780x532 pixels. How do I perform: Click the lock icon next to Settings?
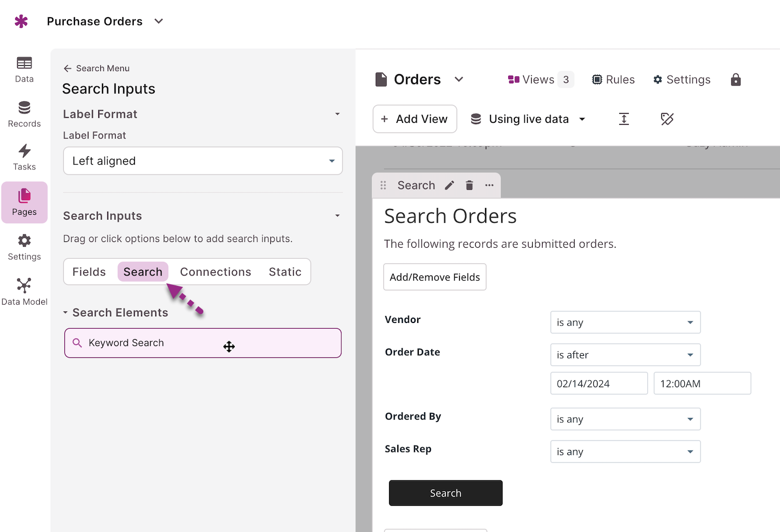[x=736, y=79]
